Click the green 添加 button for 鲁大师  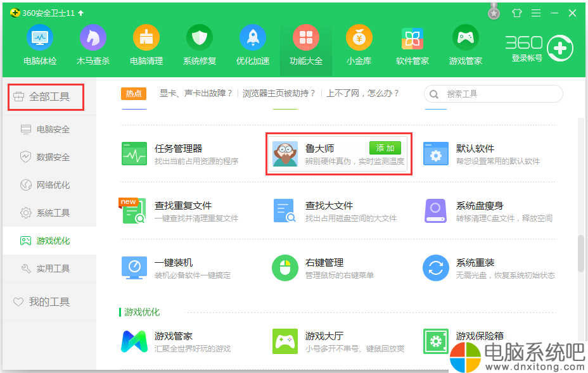[385, 148]
